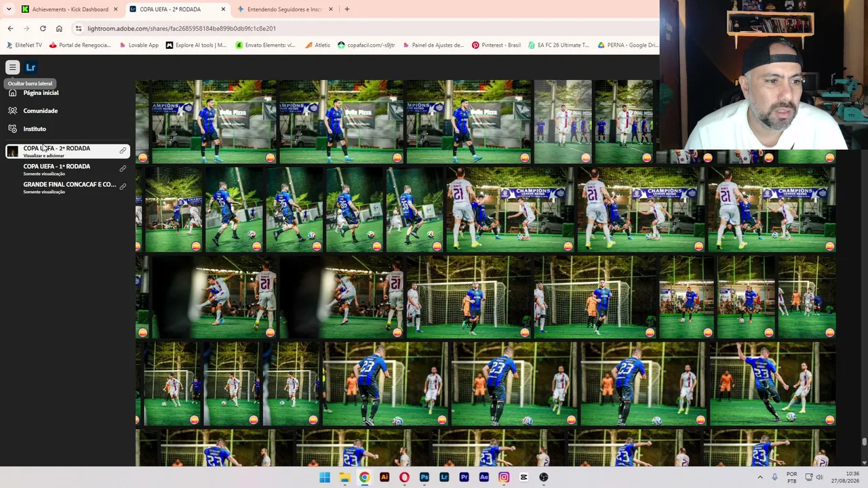Reload the Lightroom page

(x=43, y=28)
